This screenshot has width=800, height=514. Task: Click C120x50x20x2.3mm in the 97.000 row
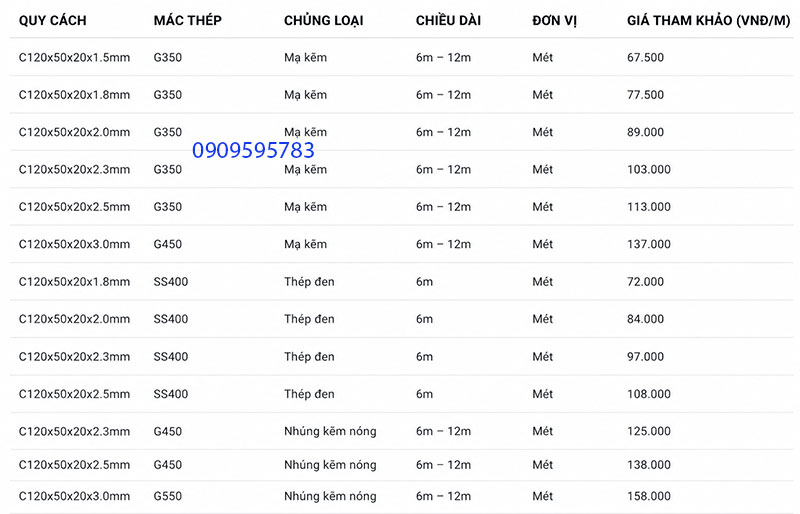tap(74, 356)
